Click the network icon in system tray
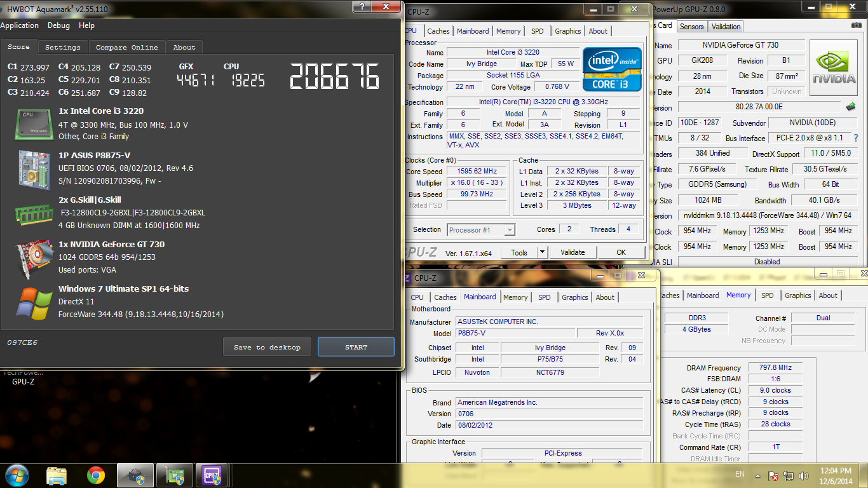This screenshot has height=488, width=868. tap(789, 475)
